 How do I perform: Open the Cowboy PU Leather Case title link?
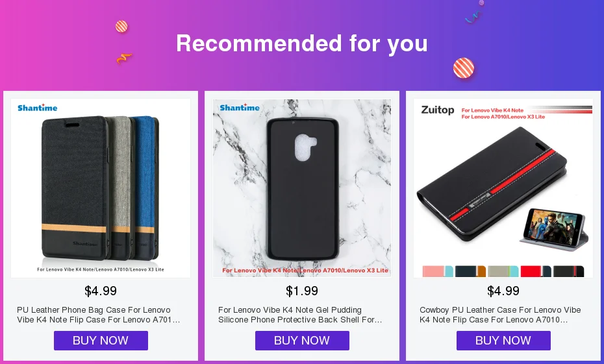tap(500, 315)
